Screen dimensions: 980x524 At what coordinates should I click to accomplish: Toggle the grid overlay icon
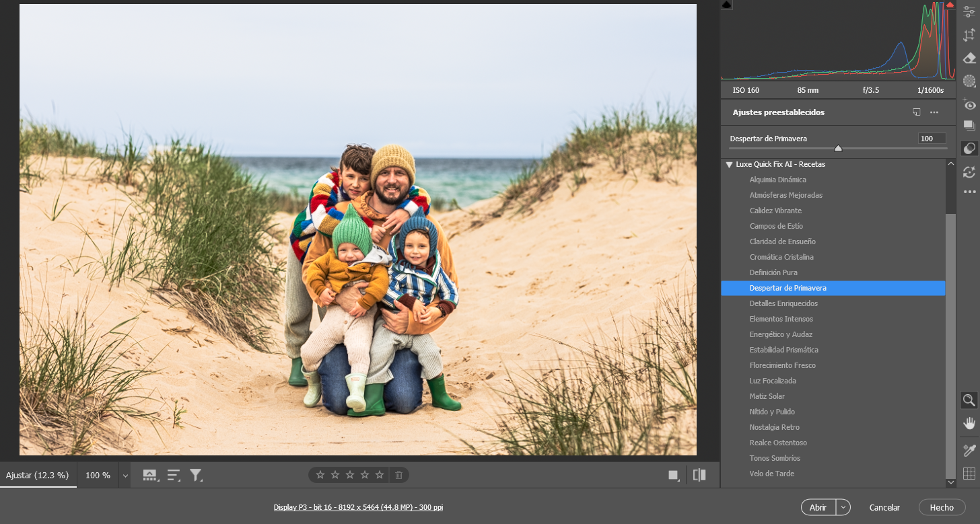point(969,474)
